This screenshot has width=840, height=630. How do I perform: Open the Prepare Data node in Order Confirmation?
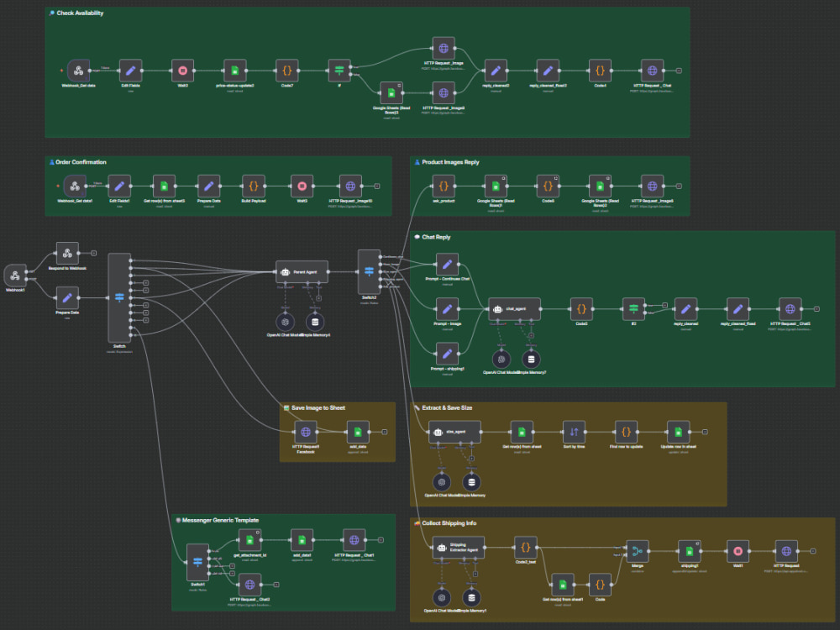[x=209, y=186]
